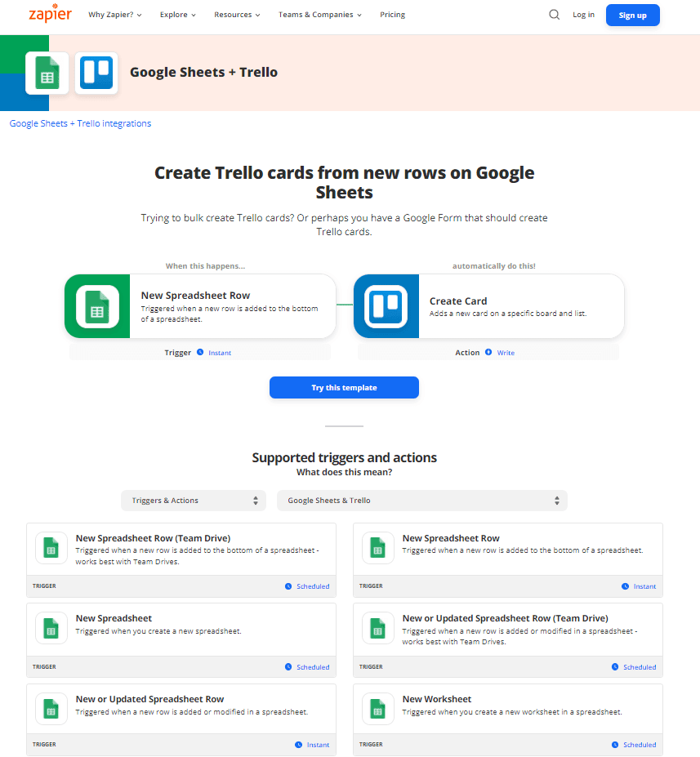Image resolution: width=700 pixels, height=757 pixels.
Task: Click the Trello icon in header banner
Action: point(96,73)
